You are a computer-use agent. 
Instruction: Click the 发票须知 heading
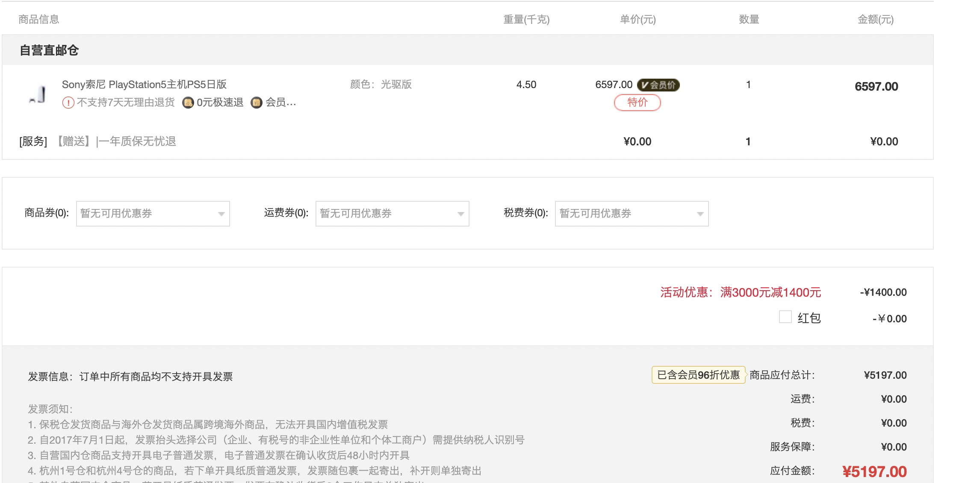(x=50, y=409)
